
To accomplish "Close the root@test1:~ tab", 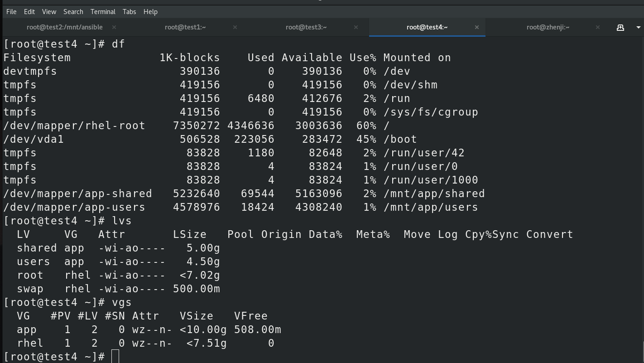I will coord(235,27).
